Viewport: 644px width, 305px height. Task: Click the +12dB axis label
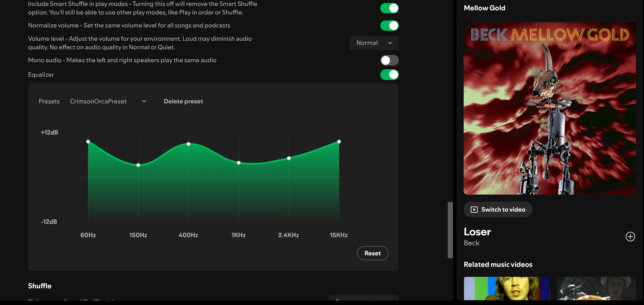50,132
